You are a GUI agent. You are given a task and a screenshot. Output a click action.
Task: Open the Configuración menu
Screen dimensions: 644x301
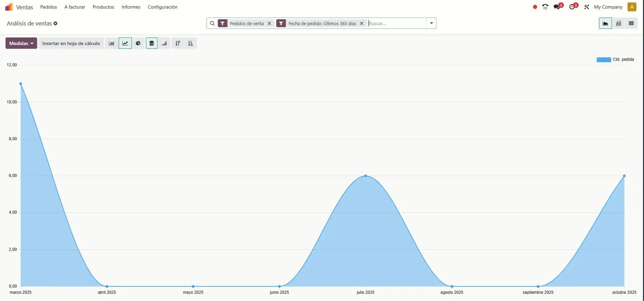point(162,7)
